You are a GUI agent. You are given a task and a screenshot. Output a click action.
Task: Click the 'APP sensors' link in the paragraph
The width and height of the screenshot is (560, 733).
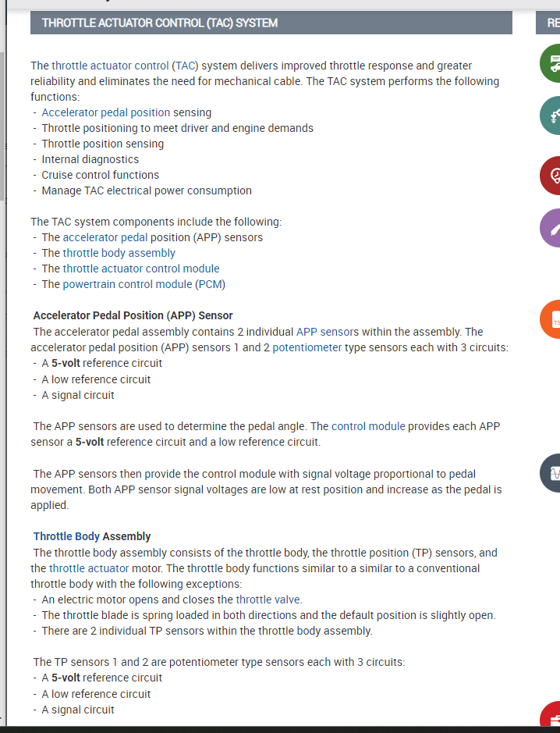[x=328, y=332]
